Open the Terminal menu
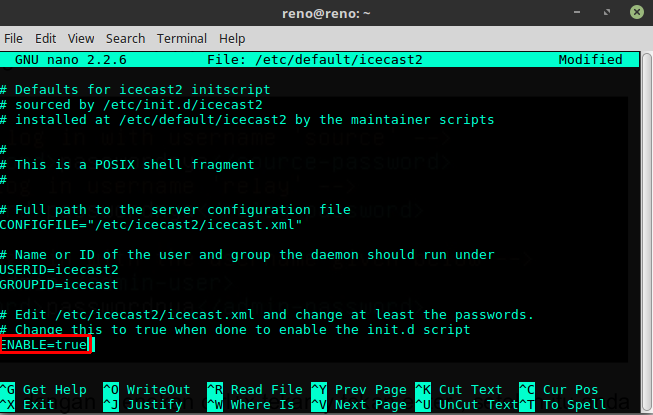The height and width of the screenshot is (415, 653). 182,39
